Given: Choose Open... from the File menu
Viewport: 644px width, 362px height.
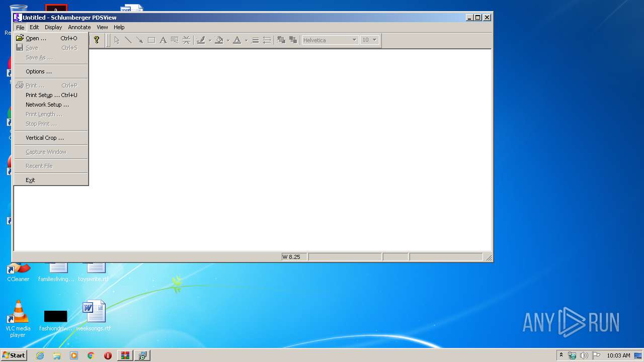Looking at the screenshot, I should pos(51,38).
